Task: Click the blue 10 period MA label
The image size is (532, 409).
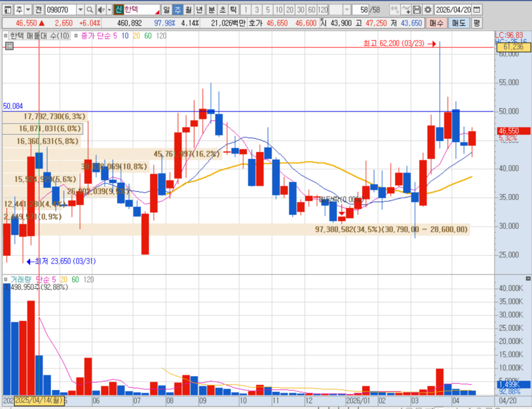Action: pos(125,36)
